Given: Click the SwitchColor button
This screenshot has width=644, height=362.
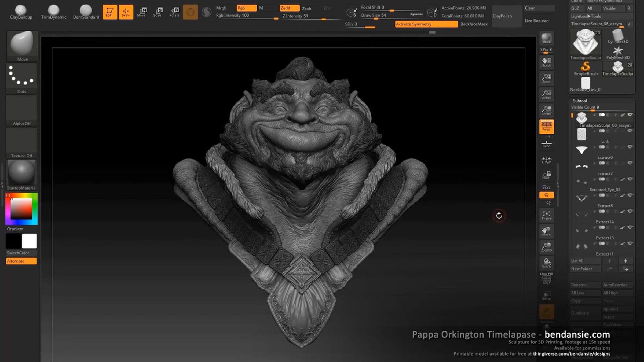Looking at the screenshot, I should point(21,253).
